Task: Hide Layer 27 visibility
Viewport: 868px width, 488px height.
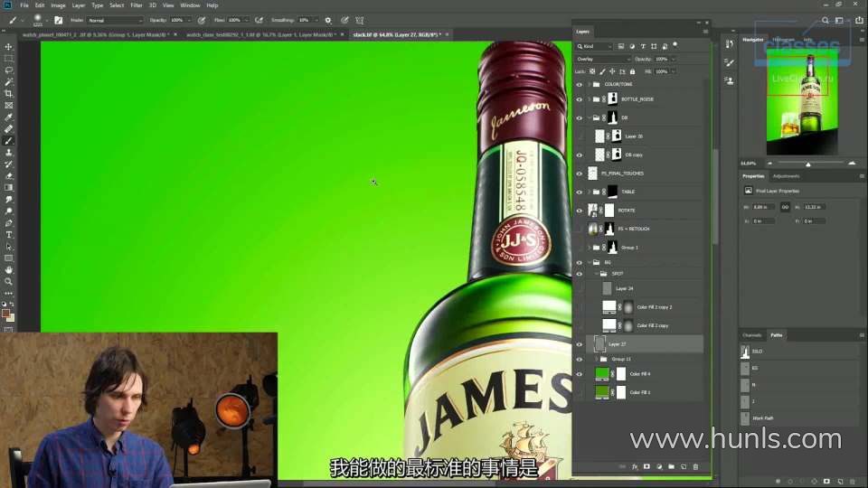Action: (x=579, y=344)
